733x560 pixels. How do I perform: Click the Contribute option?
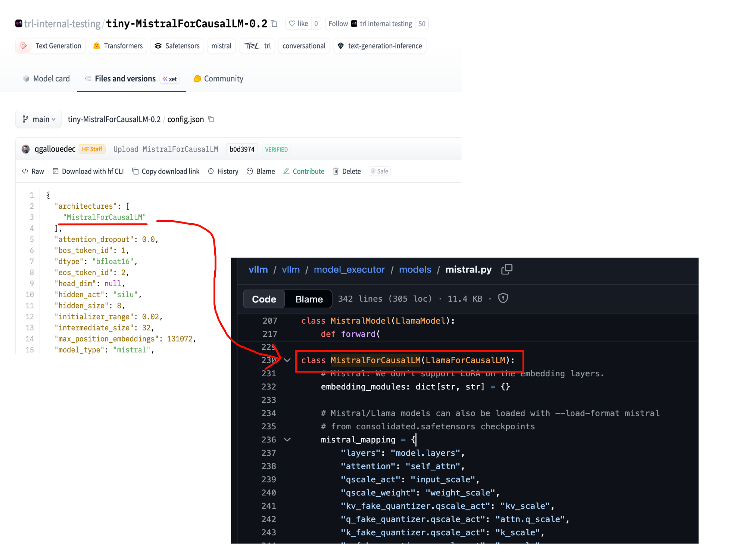tap(304, 171)
